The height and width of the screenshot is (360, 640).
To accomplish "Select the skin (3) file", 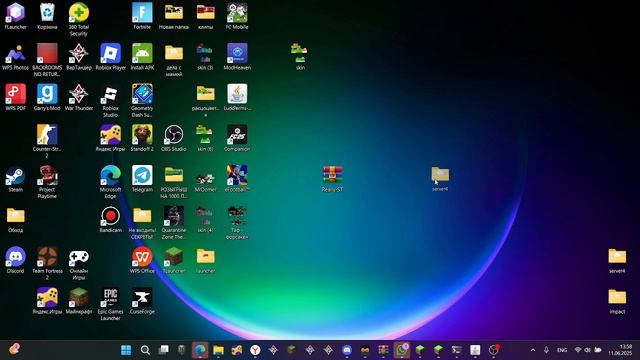I will tap(205, 57).
